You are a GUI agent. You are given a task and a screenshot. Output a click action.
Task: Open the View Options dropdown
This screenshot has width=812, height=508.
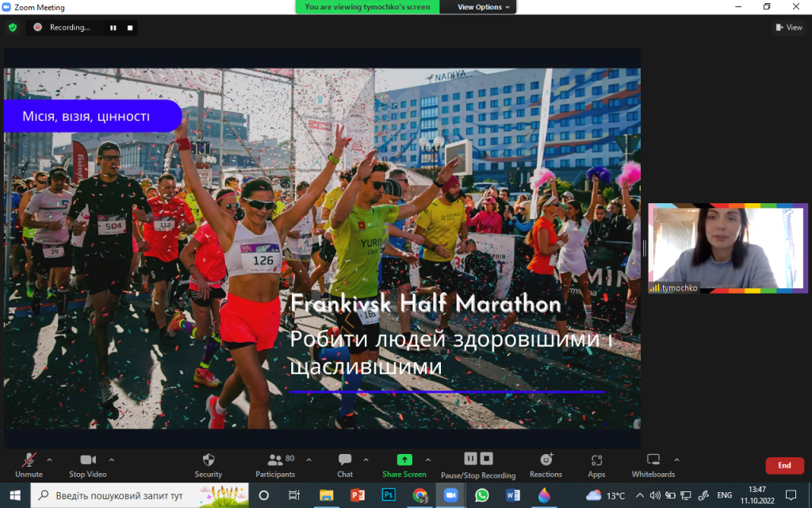(485, 7)
